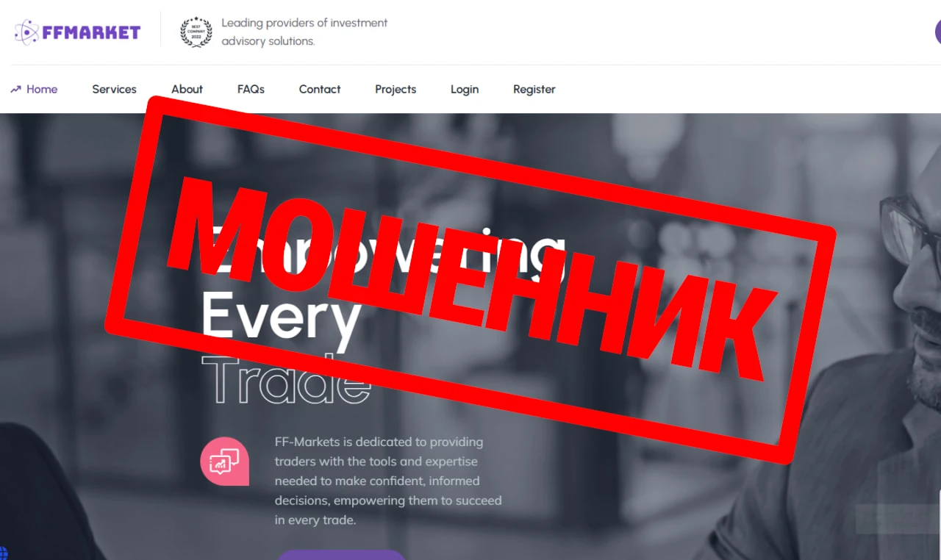Click the pink chart chat-bubble icon
The height and width of the screenshot is (560, 941).
tap(224, 462)
